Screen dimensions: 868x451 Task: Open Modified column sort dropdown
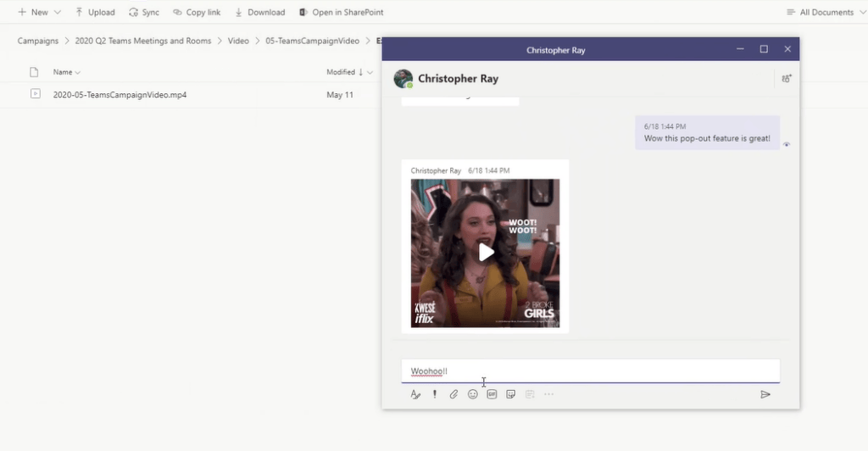pos(349,72)
